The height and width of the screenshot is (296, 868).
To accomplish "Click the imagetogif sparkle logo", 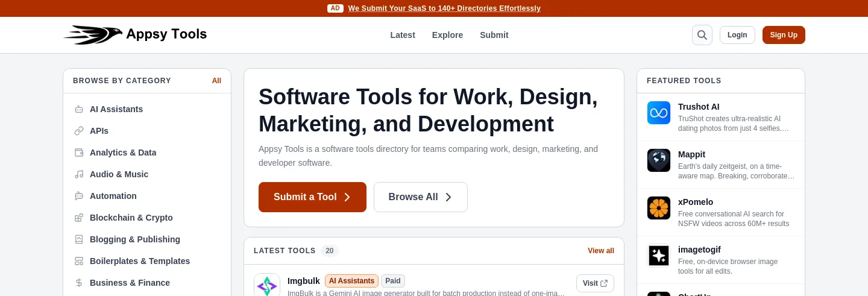I will pos(659,256).
